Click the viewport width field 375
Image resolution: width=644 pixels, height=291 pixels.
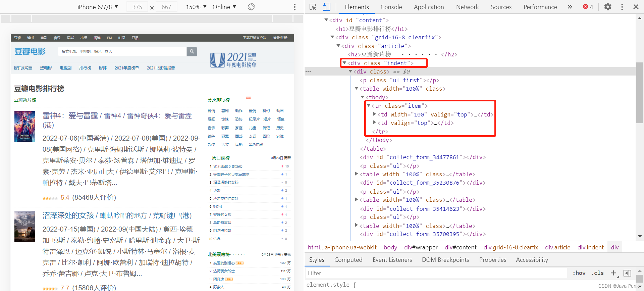click(137, 7)
